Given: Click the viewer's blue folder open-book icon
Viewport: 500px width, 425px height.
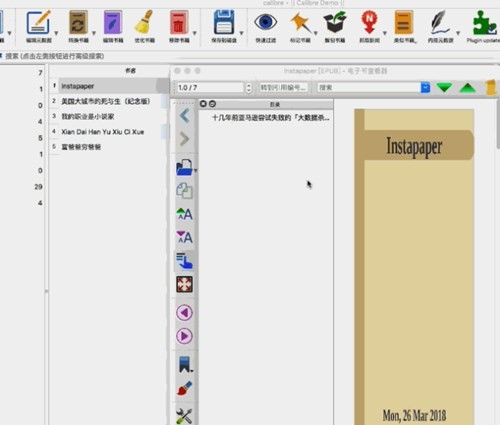Looking at the screenshot, I should tap(184, 167).
